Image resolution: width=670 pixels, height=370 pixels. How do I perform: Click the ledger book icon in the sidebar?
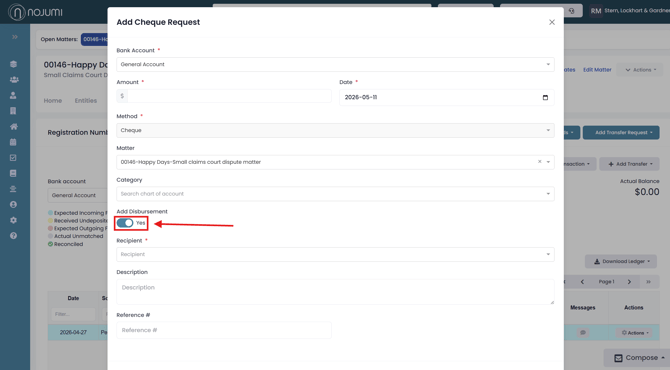pos(13,173)
